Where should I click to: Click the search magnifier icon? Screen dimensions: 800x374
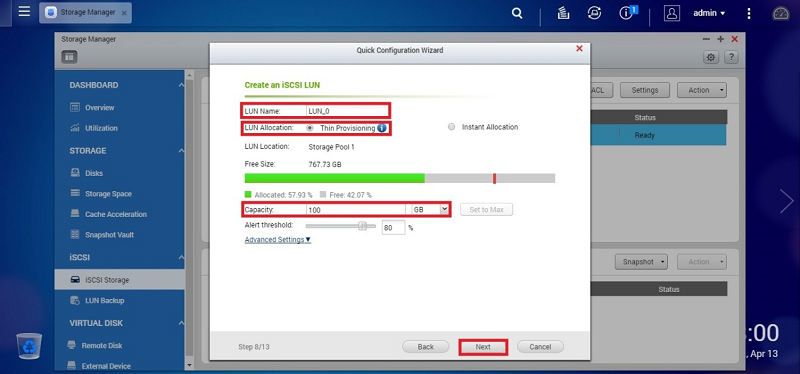tap(517, 14)
